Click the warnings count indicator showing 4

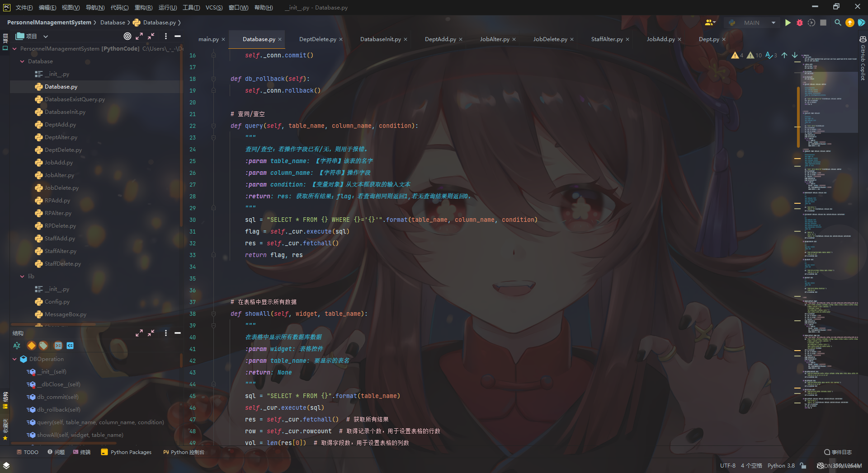(737, 55)
